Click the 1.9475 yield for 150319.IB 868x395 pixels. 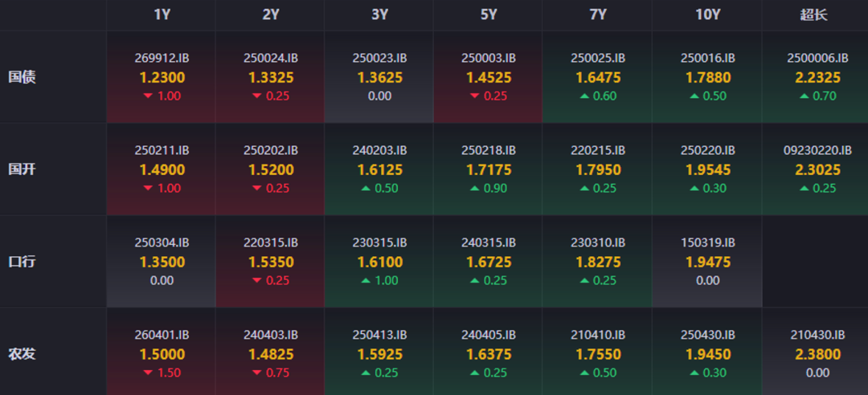coord(708,263)
